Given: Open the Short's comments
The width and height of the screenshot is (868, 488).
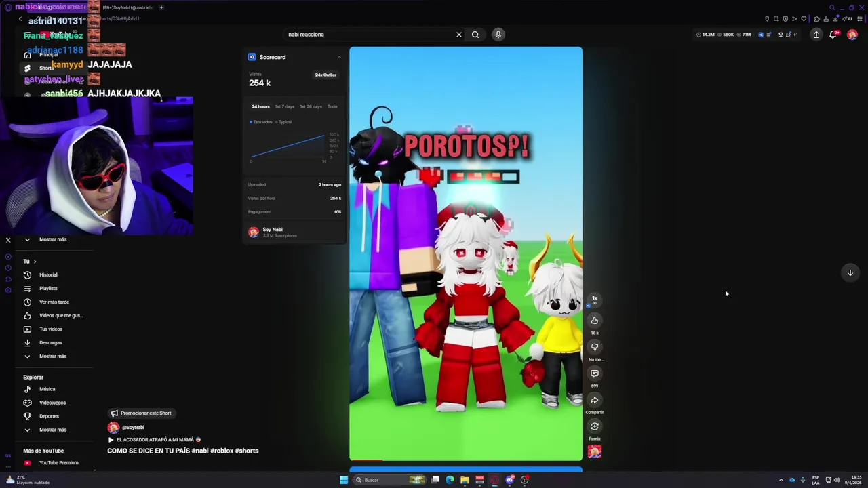Looking at the screenshot, I should [595, 373].
